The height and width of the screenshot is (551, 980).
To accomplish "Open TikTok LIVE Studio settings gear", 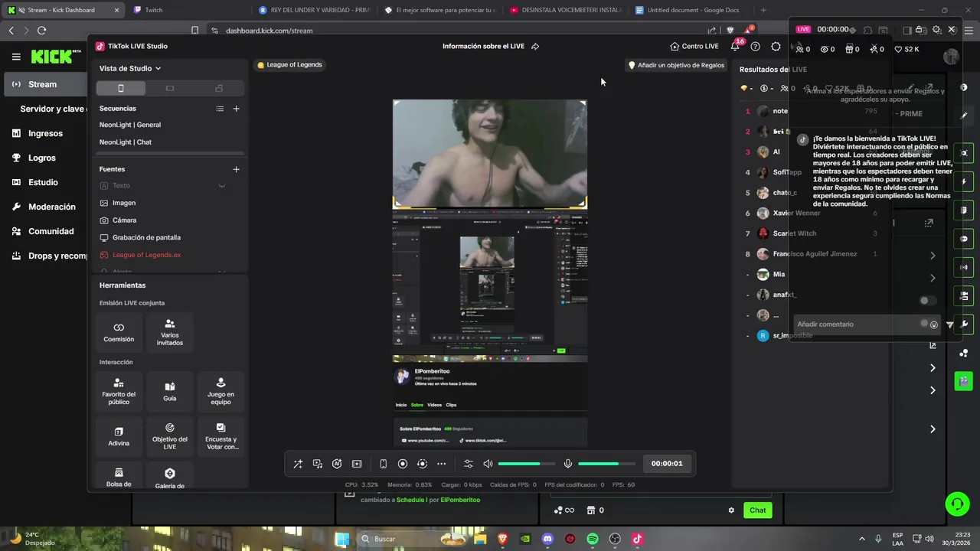I will (x=776, y=46).
